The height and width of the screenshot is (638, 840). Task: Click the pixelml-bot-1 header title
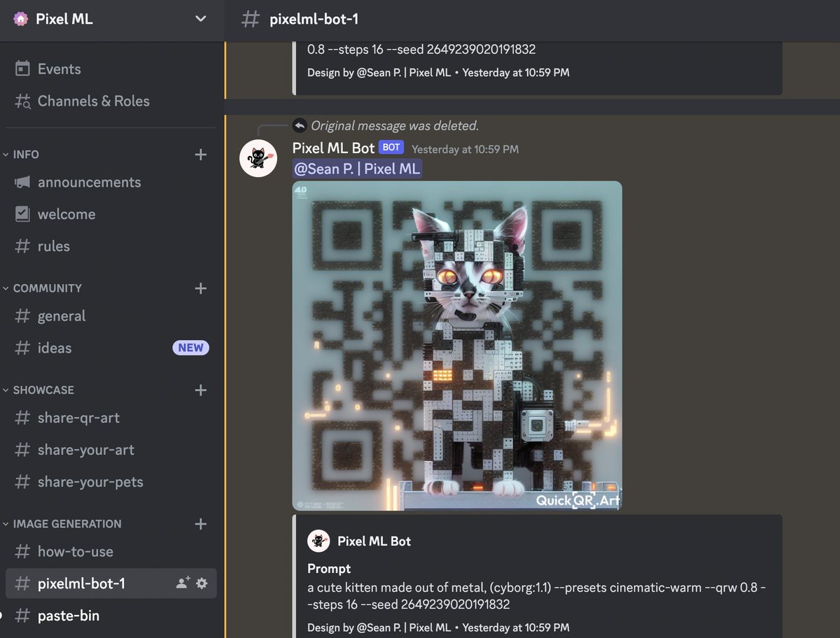(x=314, y=19)
